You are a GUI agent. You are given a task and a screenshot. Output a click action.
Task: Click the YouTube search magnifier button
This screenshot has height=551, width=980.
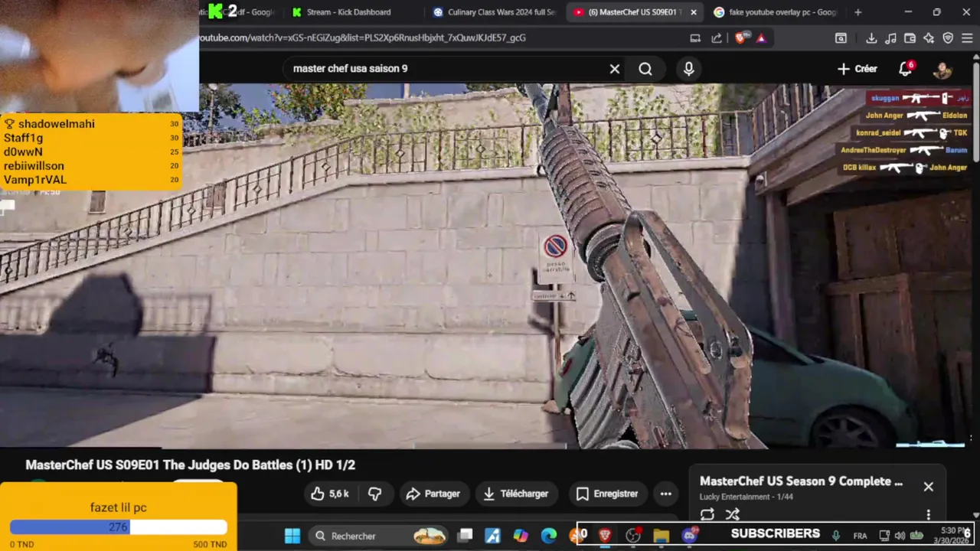[645, 69]
